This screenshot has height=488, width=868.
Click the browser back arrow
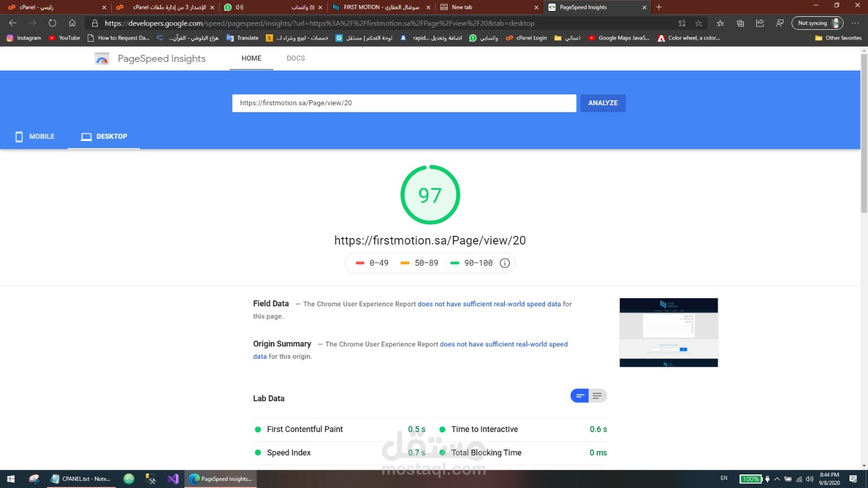[12, 23]
